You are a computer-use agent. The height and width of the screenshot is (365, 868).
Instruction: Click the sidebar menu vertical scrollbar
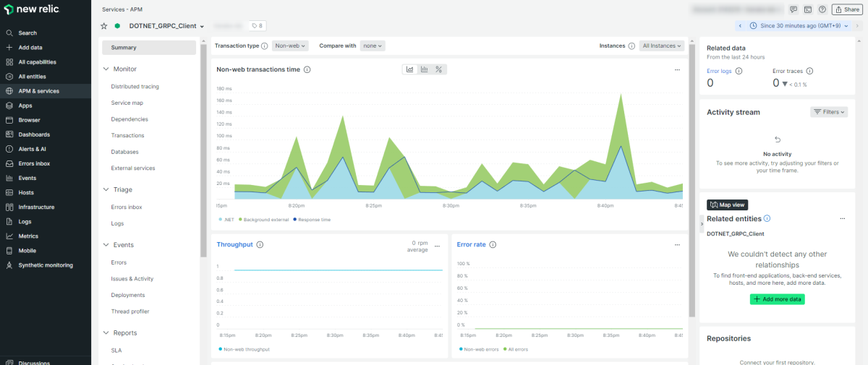pos(203,145)
